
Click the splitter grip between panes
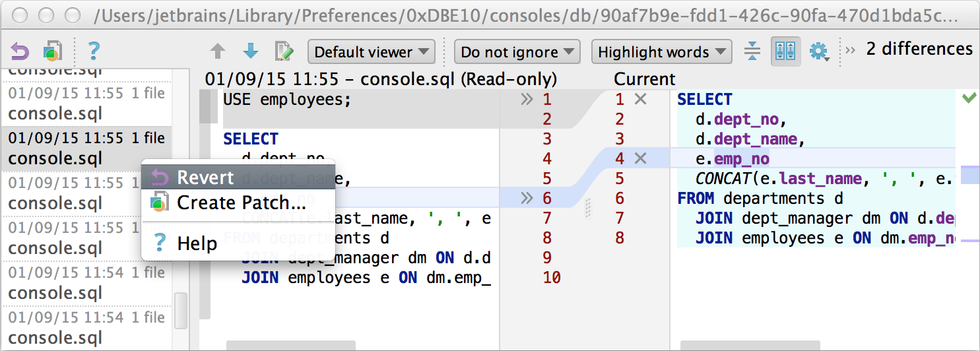587,208
